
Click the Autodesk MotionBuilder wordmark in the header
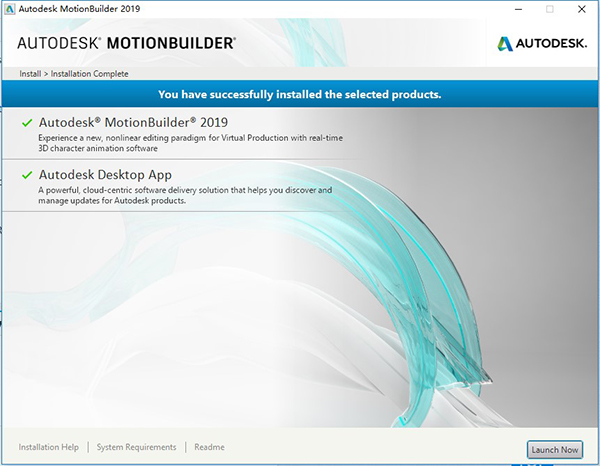point(127,44)
